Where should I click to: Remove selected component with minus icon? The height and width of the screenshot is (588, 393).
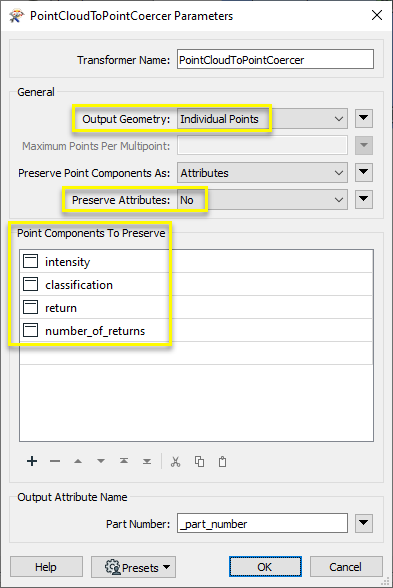point(55,461)
